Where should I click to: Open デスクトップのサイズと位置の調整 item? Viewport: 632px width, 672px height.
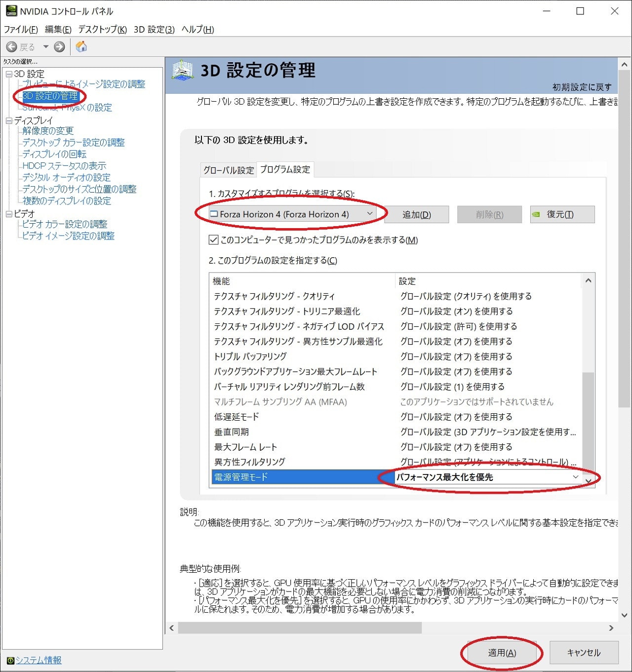(x=79, y=189)
